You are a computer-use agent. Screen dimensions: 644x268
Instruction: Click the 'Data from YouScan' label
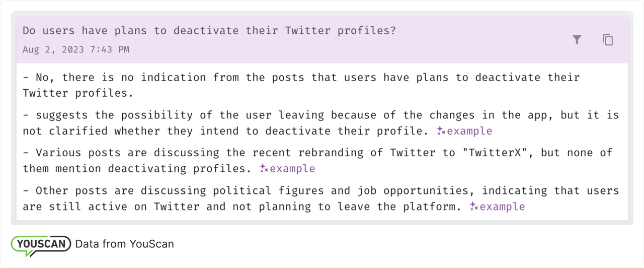pos(124,244)
